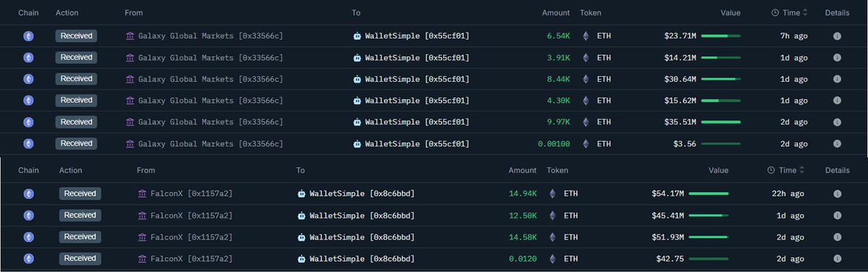Image resolution: width=868 pixels, height=272 pixels.
Task: Click ETH token diamond icon in $54.17M row
Action: pyautogui.click(x=552, y=193)
